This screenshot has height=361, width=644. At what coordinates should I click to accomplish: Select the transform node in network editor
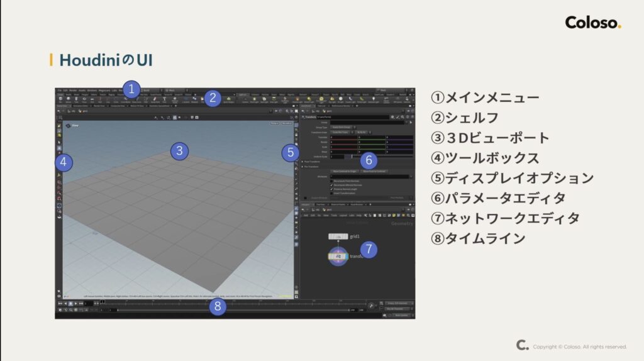pos(338,257)
